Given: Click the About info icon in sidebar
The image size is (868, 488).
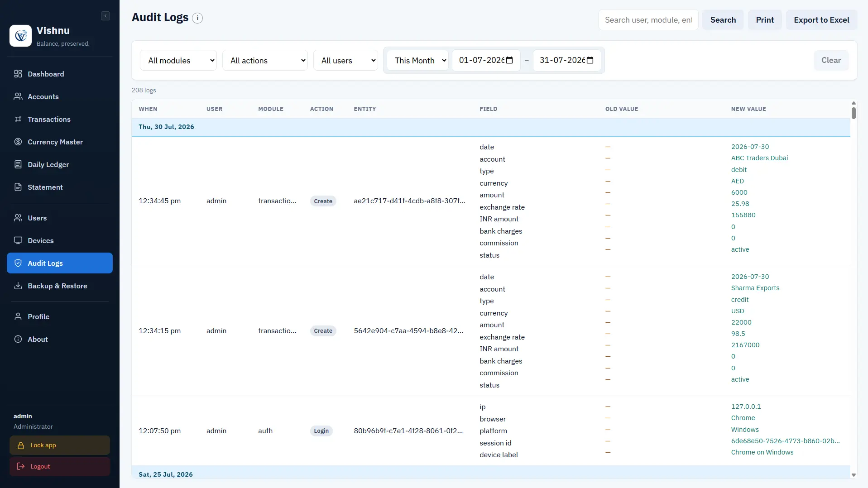Looking at the screenshot, I should [18, 339].
